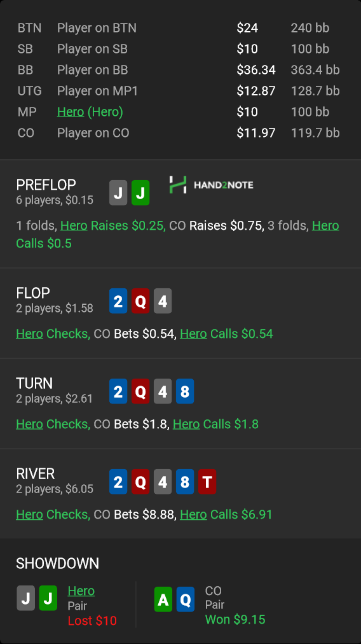This screenshot has width=361, height=644.
Task: Select the gray J preflop card
Action: 118,193
